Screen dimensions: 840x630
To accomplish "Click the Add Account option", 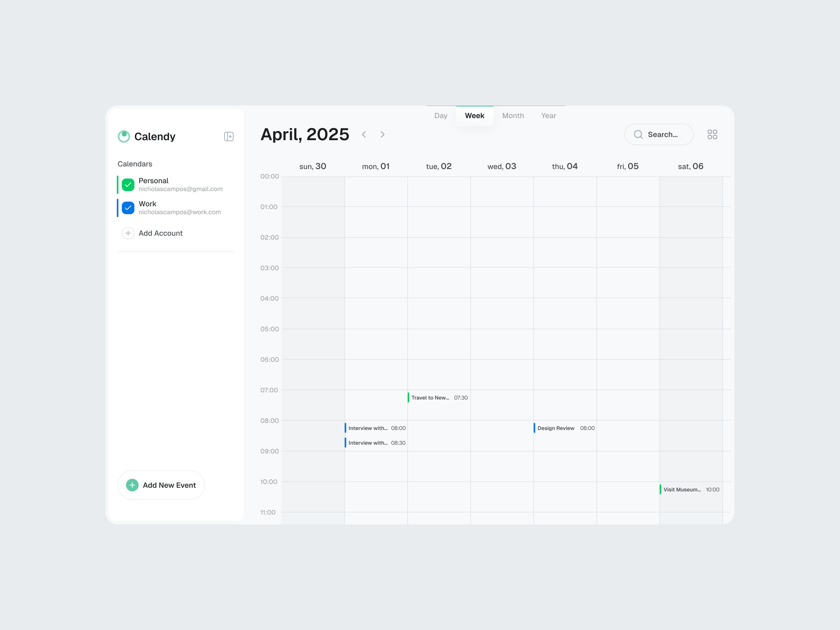I will [x=161, y=233].
